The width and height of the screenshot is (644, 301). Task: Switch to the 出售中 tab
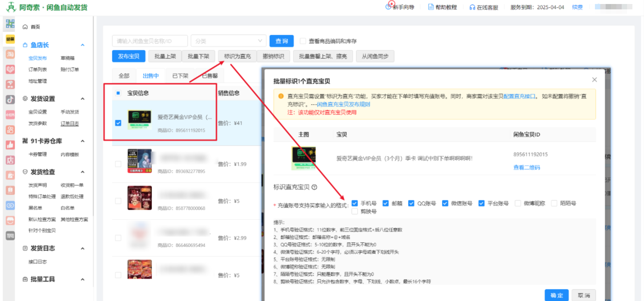point(151,76)
